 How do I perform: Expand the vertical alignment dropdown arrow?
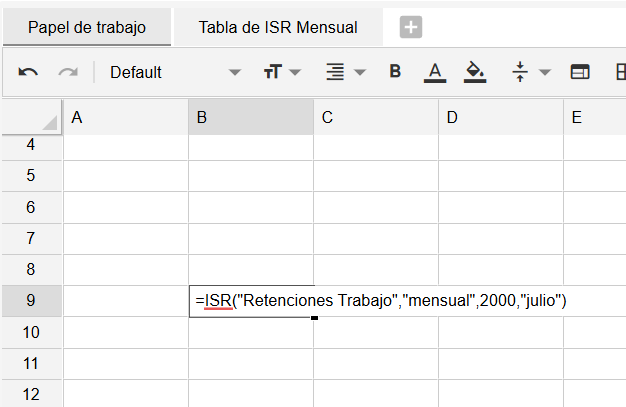(x=545, y=72)
